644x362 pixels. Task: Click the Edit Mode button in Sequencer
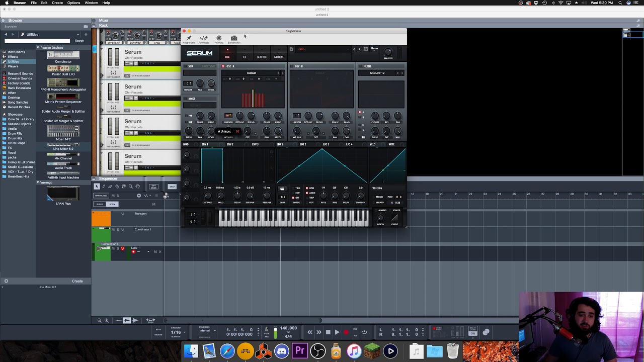[154, 187]
